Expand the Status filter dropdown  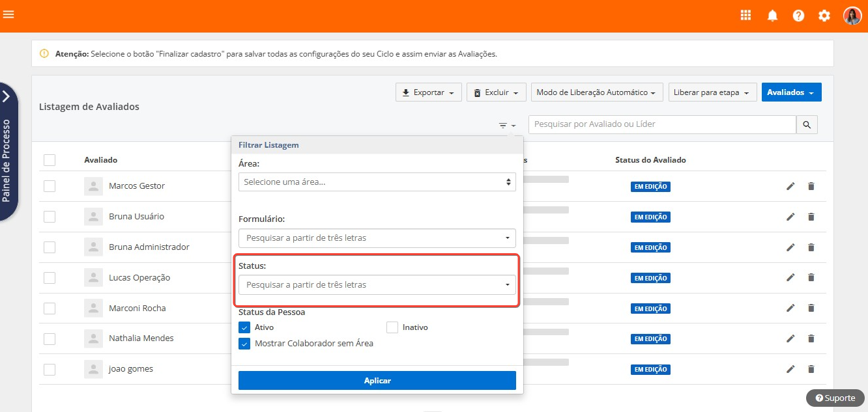[377, 285]
